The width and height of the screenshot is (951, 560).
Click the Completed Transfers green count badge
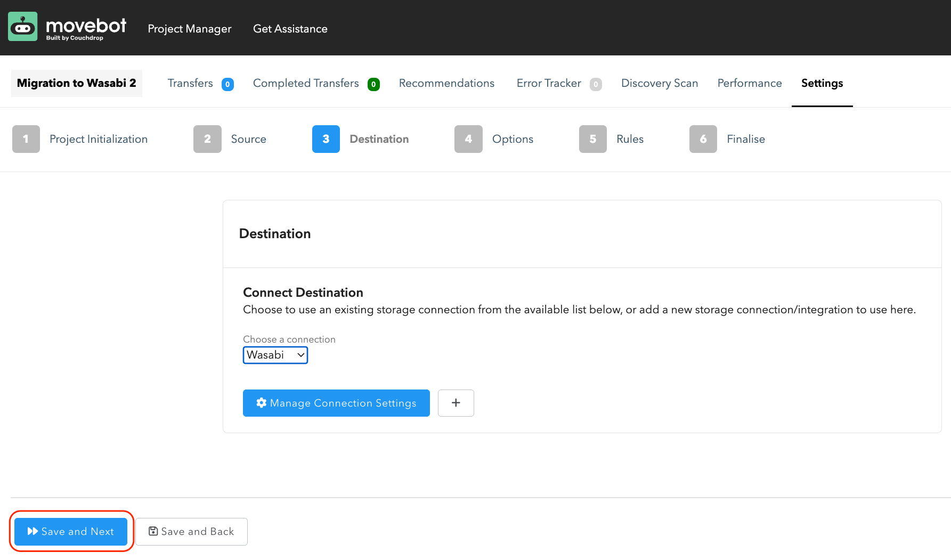coord(373,84)
